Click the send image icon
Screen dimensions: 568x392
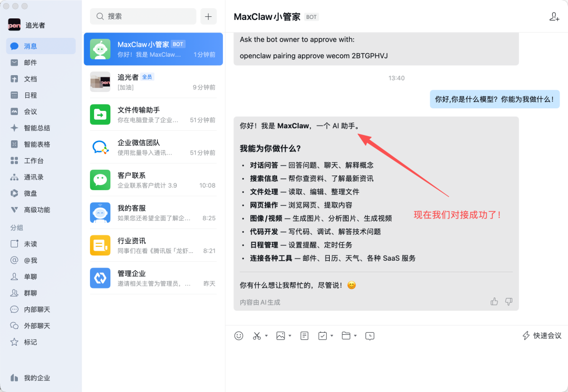[x=280, y=335]
